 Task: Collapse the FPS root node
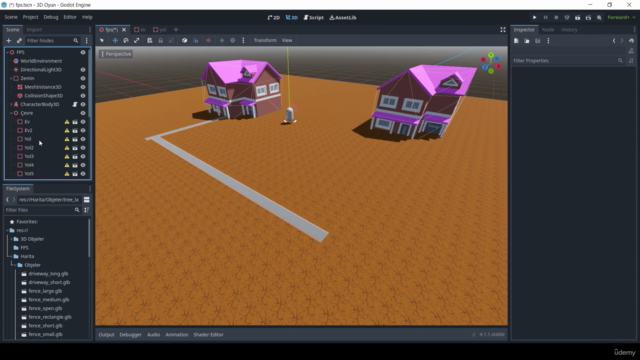pyautogui.click(x=7, y=52)
